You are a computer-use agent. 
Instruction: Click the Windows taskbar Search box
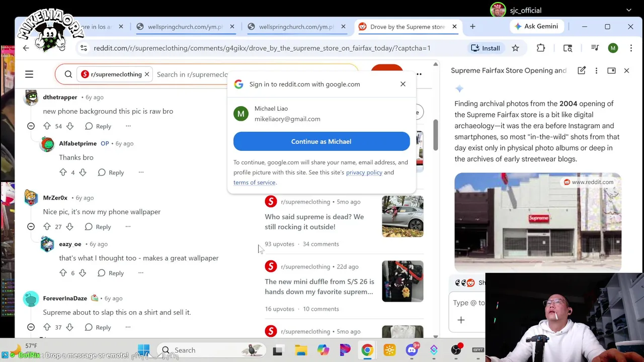click(x=212, y=350)
